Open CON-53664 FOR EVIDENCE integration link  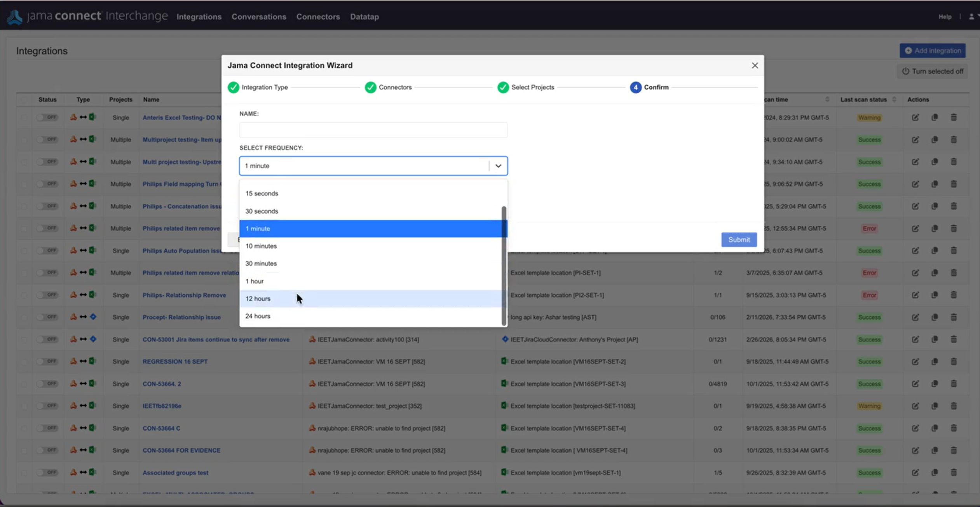181,450
